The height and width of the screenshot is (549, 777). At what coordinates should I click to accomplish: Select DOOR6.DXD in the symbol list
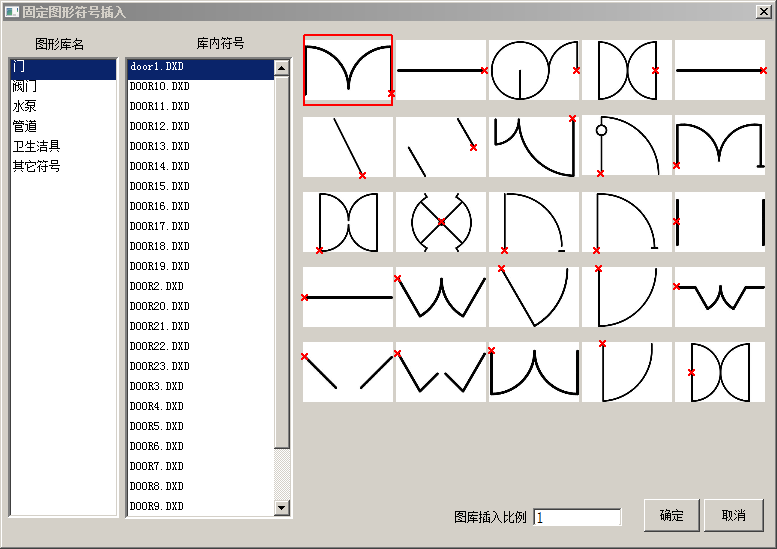pos(201,446)
